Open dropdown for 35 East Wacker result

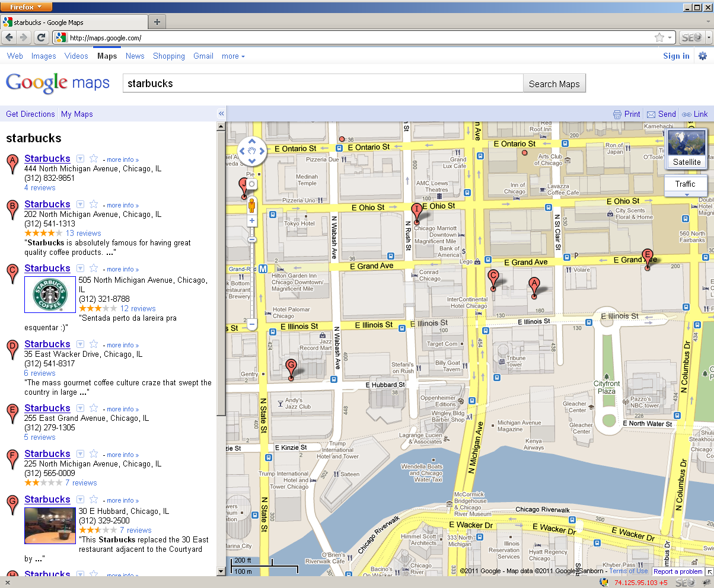80,344
